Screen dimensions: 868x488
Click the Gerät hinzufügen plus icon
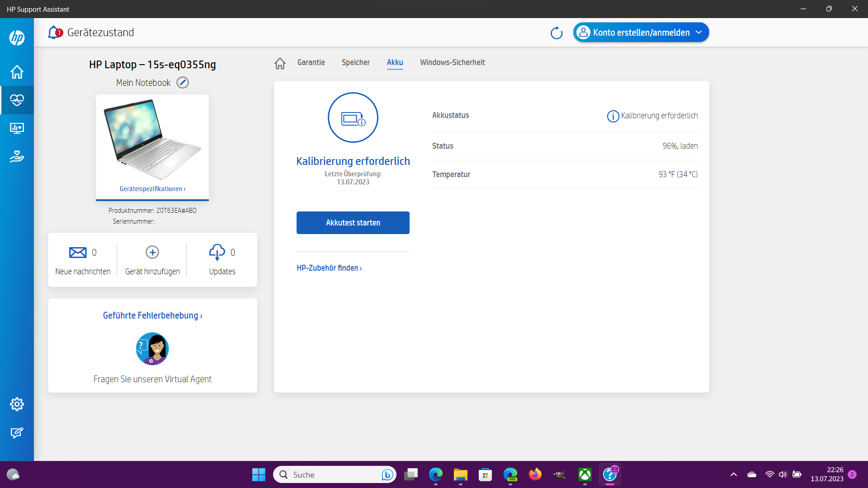coord(152,252)
